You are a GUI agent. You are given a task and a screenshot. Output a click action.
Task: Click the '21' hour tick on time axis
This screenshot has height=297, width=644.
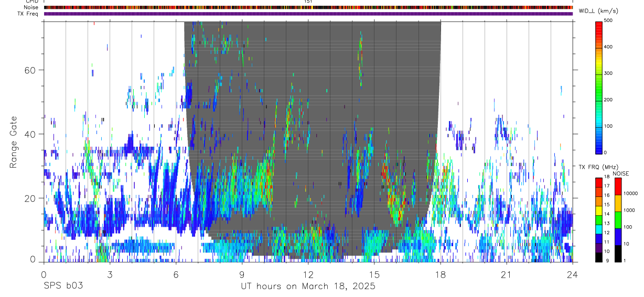point(506,274)
